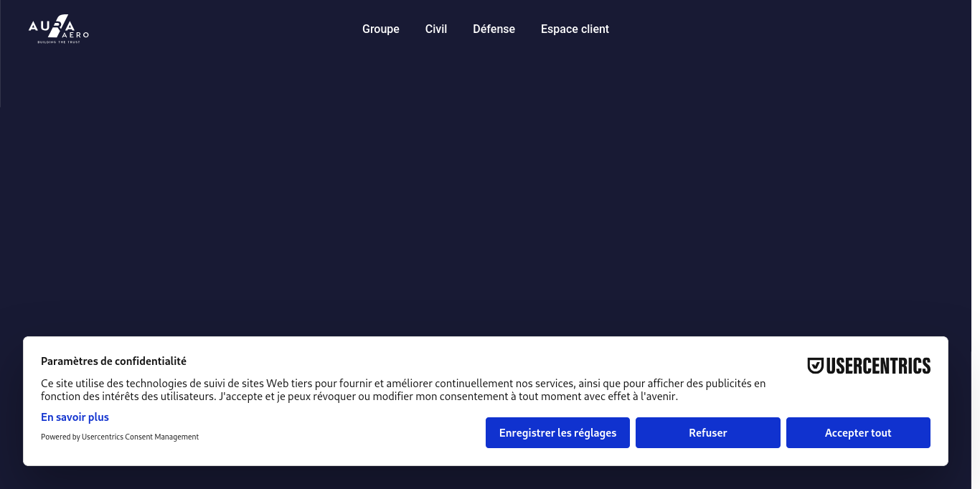Image resolution: width=980 pixels, height=489 pixels.
Task: Click the cookie consent description paragraph
Action: click(403, 390)
